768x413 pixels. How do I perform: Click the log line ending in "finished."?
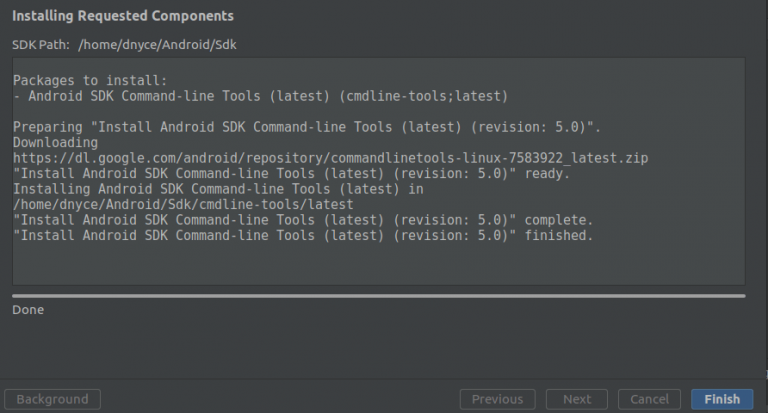tap(303, 235)
